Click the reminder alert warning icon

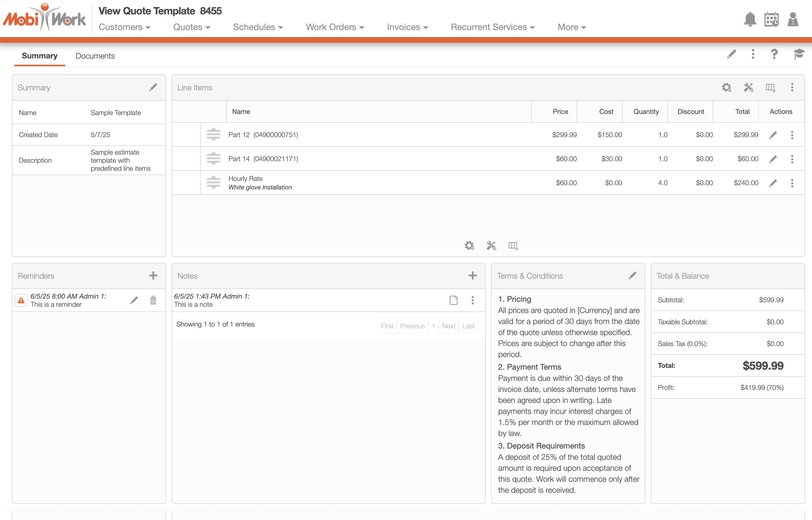point(21,300)
